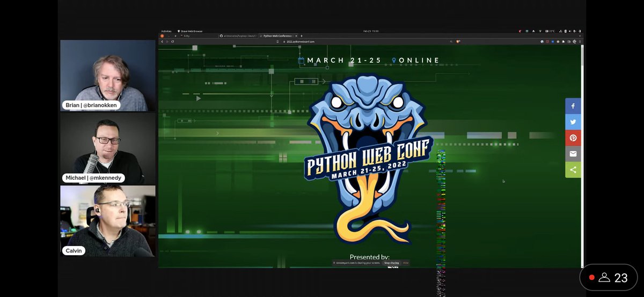This screenshot has width=644, height=297.
Task: Go forward with the browser forward arrow
Action: [x=167, y=41]
